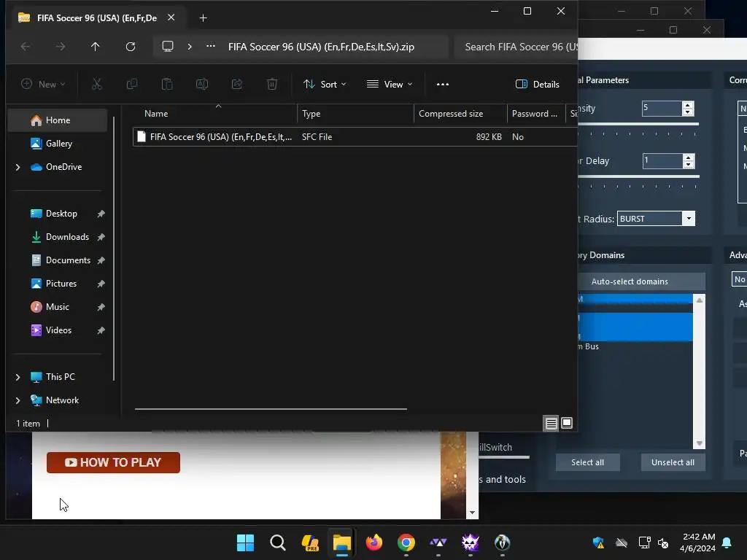Click the PC monitor icon in address bar
747x560 pixels.
(x=168, y=47)
